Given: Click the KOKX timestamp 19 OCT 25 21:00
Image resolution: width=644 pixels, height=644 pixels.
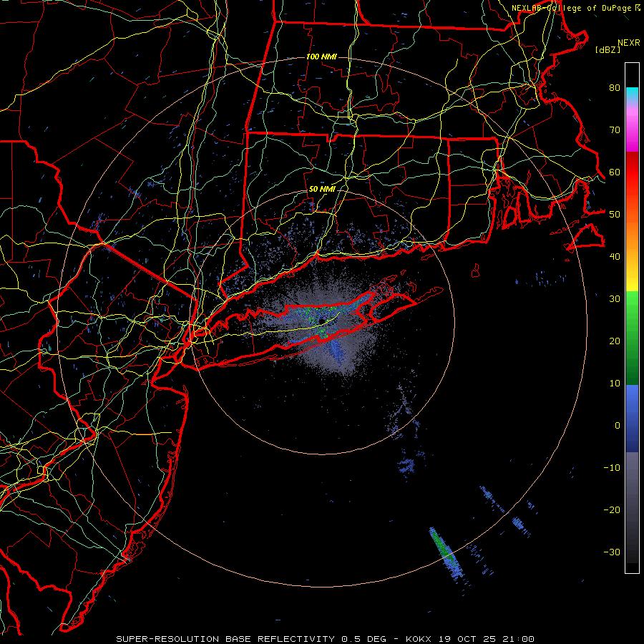Looking at the screenshot, I should [470, 639].
